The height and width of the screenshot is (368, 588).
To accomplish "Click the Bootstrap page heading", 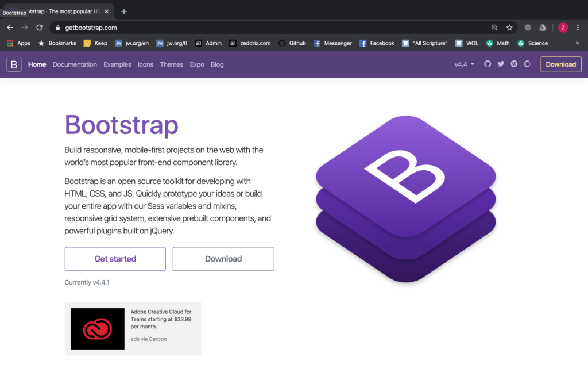I will pyautogui.click(x=122, y=125).
